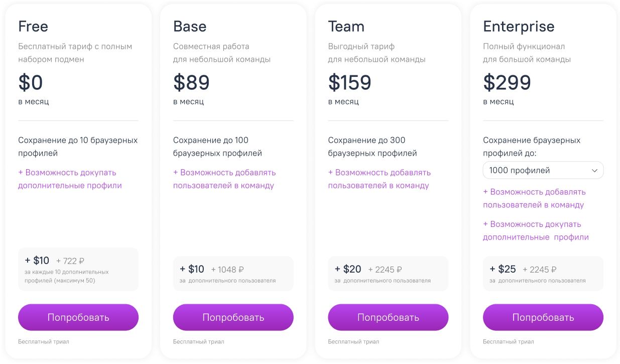Click the +$10 extra profiles box in Free
The height and width of the screenshot is (364, 620).
[78, 269]
